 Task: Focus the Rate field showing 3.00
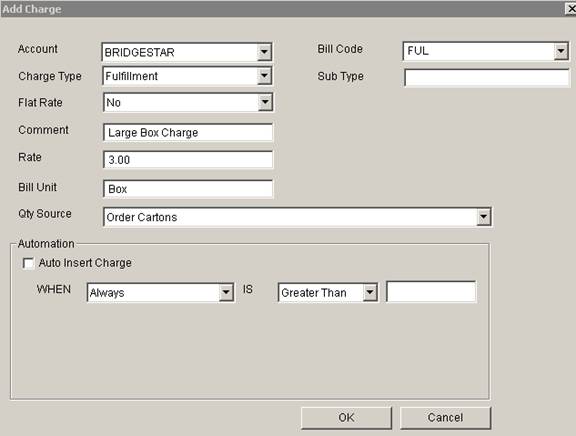(188, 160)
